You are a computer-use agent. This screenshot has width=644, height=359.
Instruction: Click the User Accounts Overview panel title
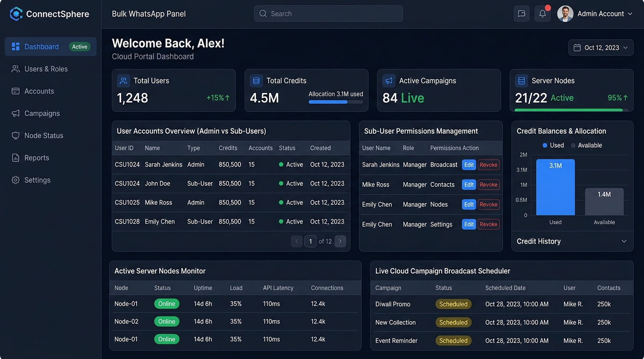(x=191, y=131)
